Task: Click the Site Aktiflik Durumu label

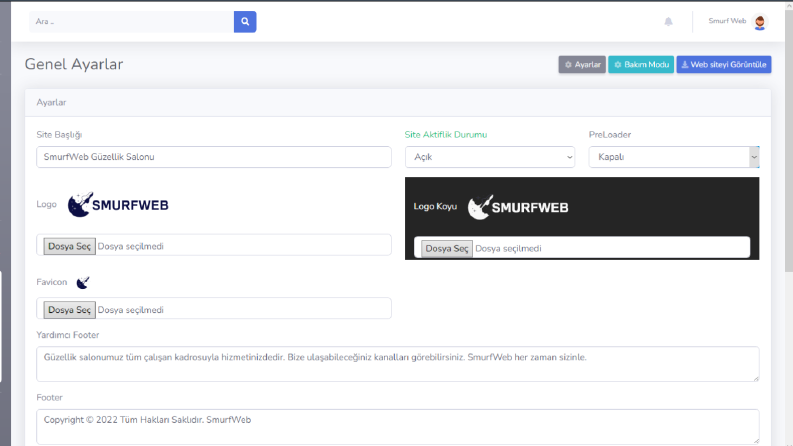Action: 446,135
